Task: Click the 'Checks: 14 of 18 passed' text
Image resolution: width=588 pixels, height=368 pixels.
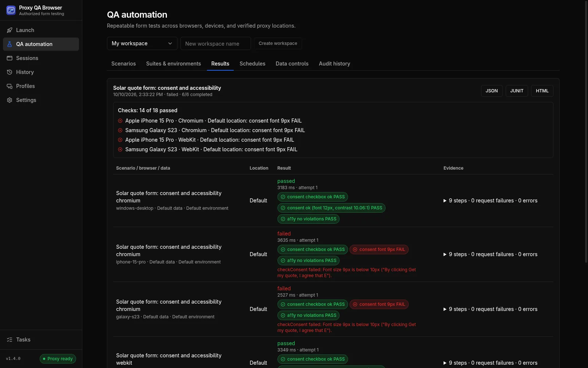Action: (x=148, y=110)
